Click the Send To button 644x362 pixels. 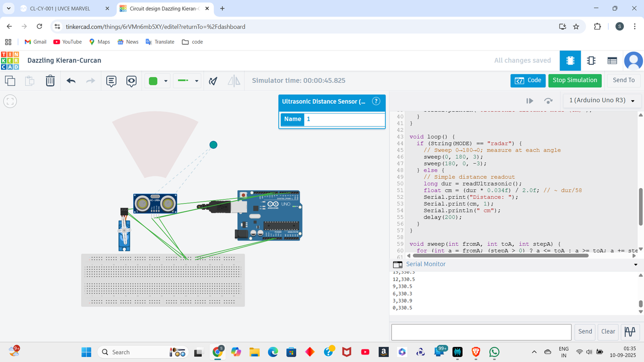(623, 80)
